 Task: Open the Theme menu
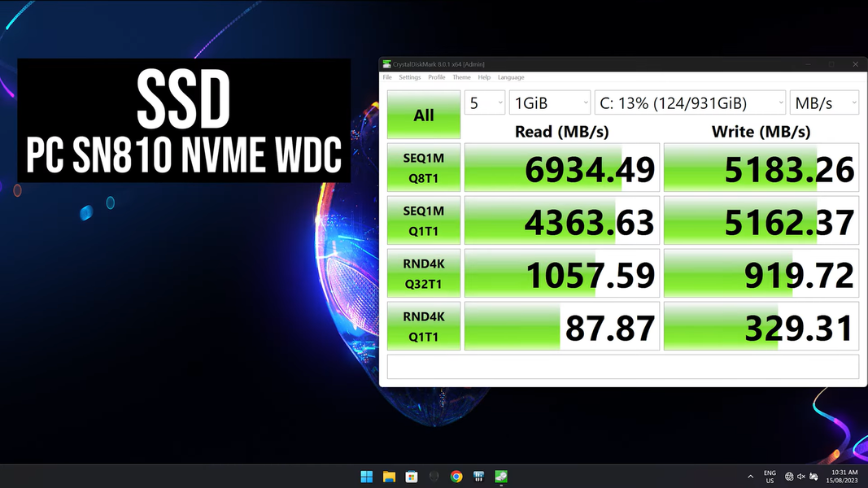coord(461,77)
